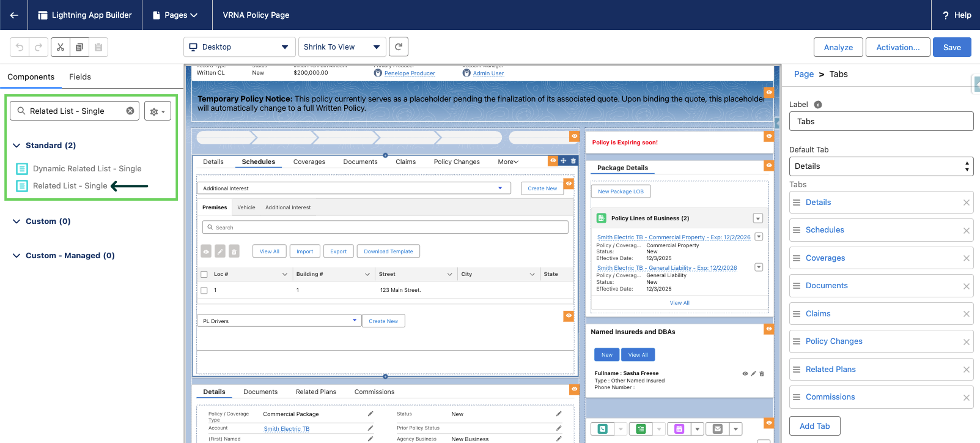The width and height of the screenshot is (980, 443).
Task: Remove the Claims tab from the list
Action: click(x=967, y=314)
